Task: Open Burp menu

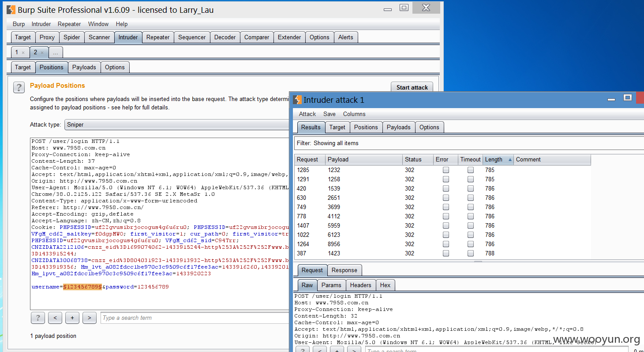Action: [19, 24]
